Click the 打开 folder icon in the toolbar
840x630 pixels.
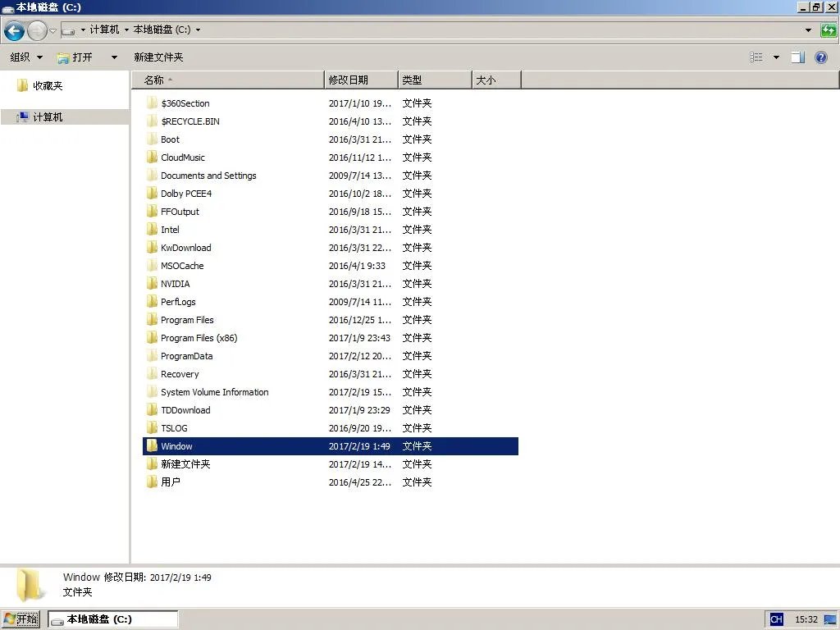[63, 57]
